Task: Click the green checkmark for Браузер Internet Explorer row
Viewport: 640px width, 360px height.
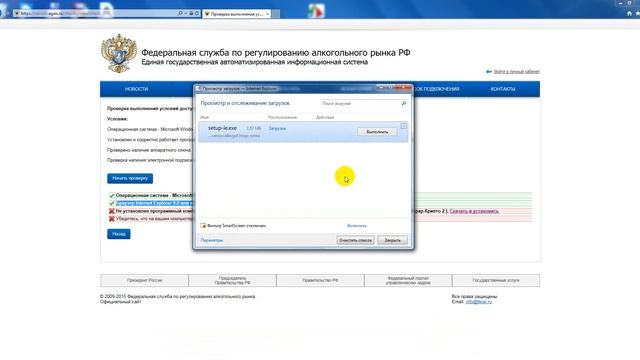Action: 111,203
